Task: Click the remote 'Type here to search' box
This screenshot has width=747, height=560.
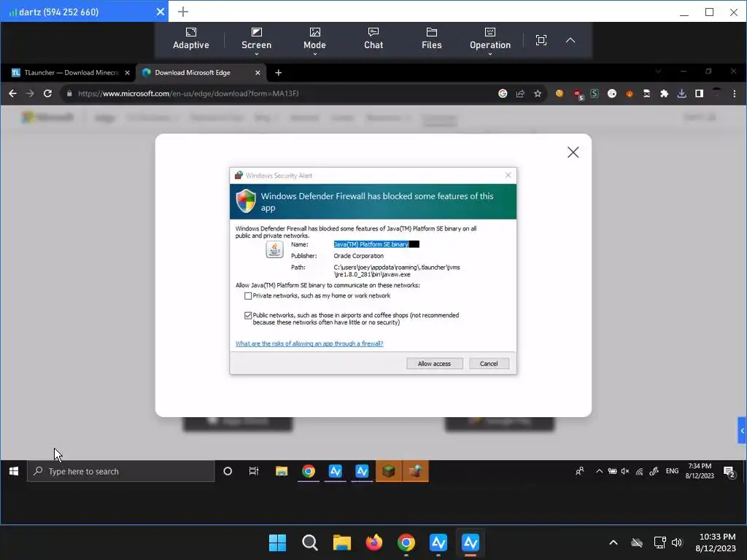Action: pos(120,471)
